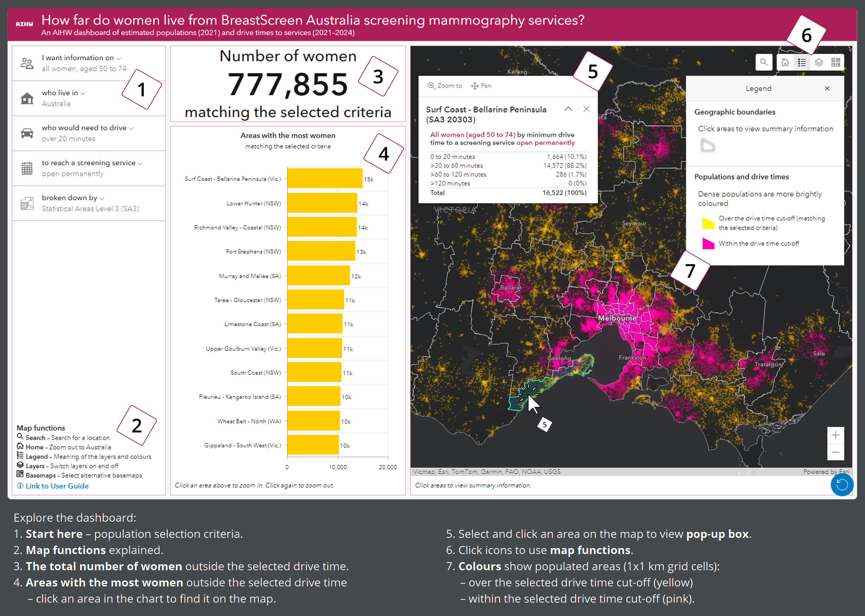Click the Melbourne label on map
The width and height of the screenshot is (865, 616).
[617, 318]
